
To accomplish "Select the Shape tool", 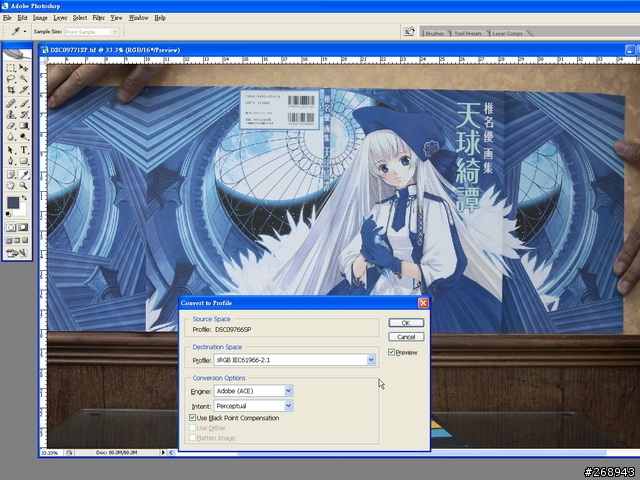I will coord(23,161).
